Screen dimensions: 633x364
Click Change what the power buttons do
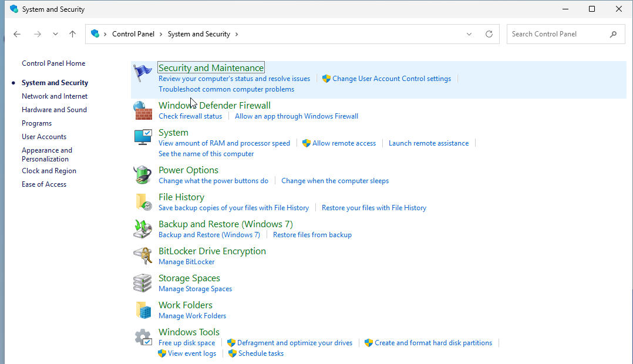point(213,181)
